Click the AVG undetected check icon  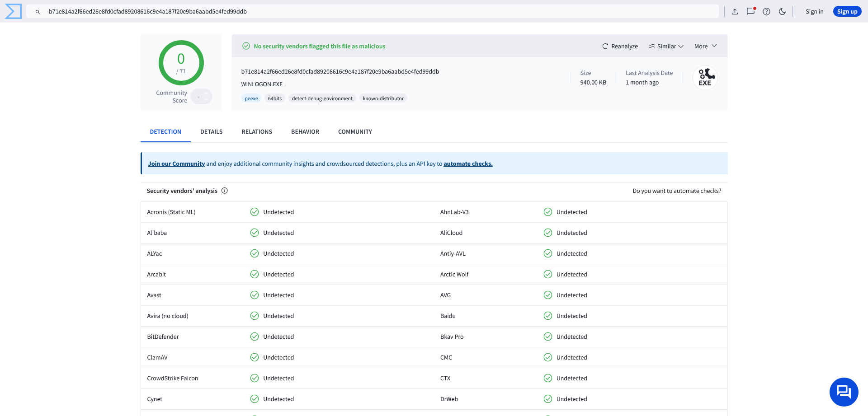coord(548,295)
